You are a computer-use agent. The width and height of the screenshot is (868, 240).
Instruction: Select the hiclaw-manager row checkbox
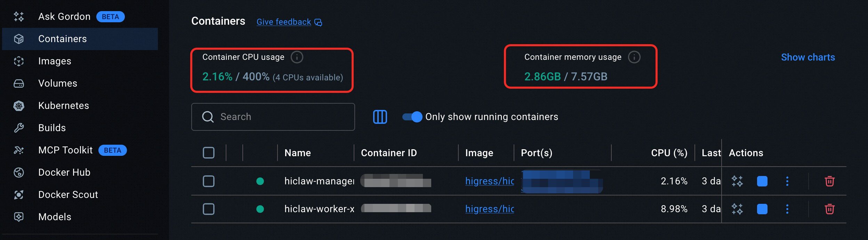(209, 181)
